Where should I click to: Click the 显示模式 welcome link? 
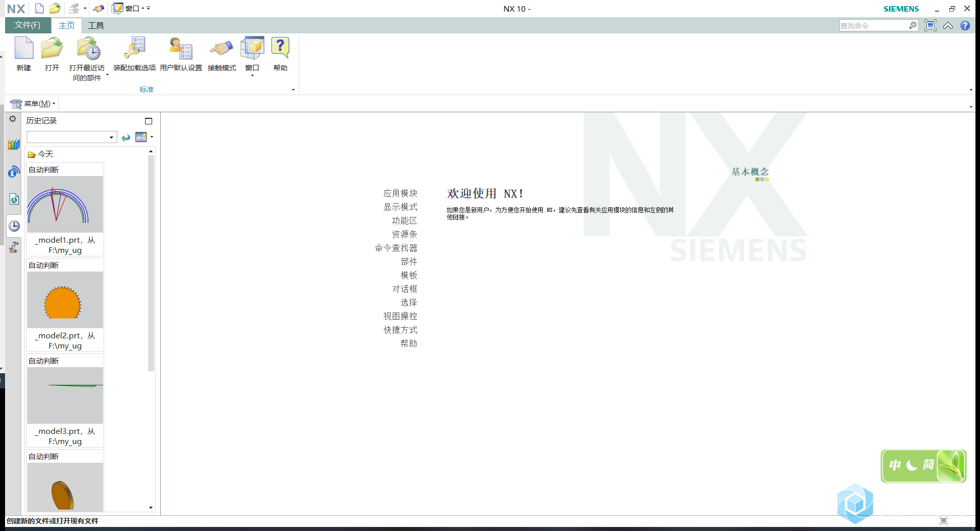pyautogui.click(x=400, y=207)
